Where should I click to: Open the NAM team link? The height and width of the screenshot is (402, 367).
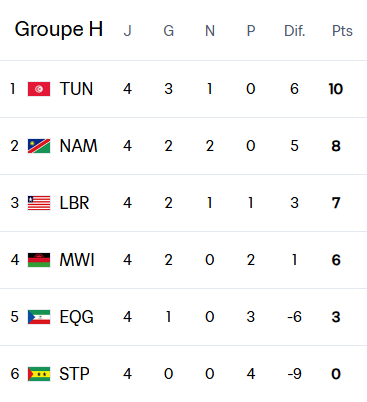[78, 146]
